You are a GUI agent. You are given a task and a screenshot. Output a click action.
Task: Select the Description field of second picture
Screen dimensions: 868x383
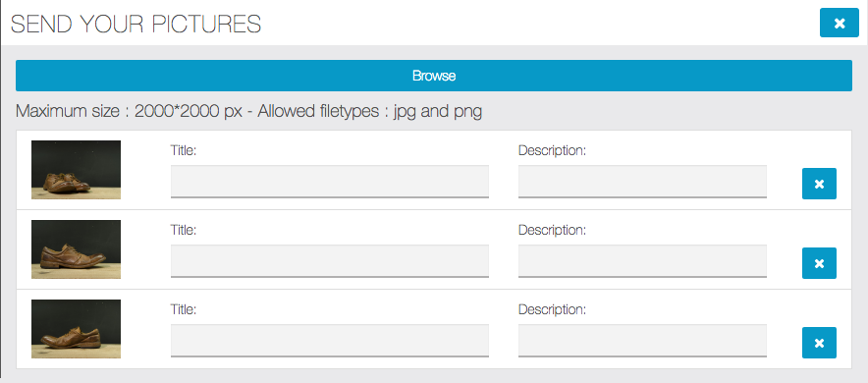[x=642, y=260]
